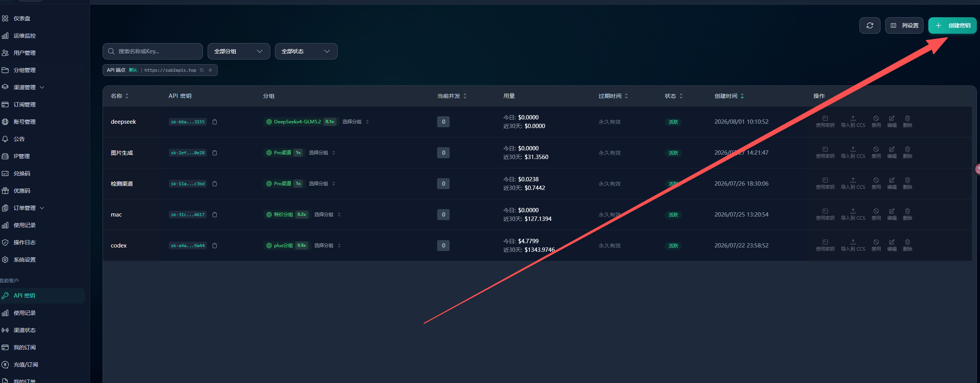The image size is (980, 383).
Task: Open the 全部分组 filter dropdown
Action: point(239,51)
